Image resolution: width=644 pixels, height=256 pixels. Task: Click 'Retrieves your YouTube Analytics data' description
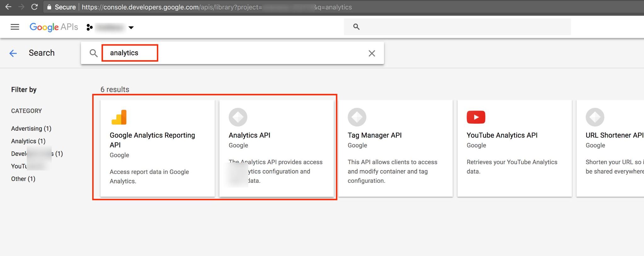tap(512, 167)
